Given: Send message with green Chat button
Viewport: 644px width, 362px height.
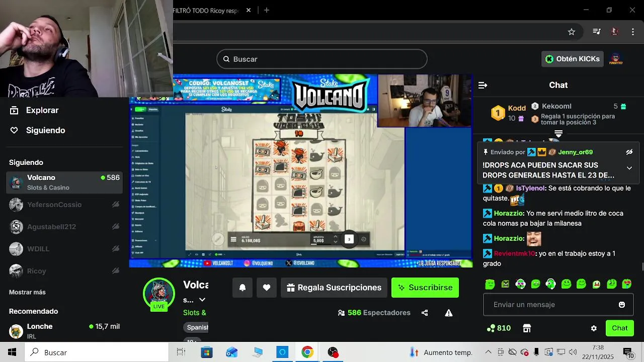Looking at the screenshot, I should point(619,328).
